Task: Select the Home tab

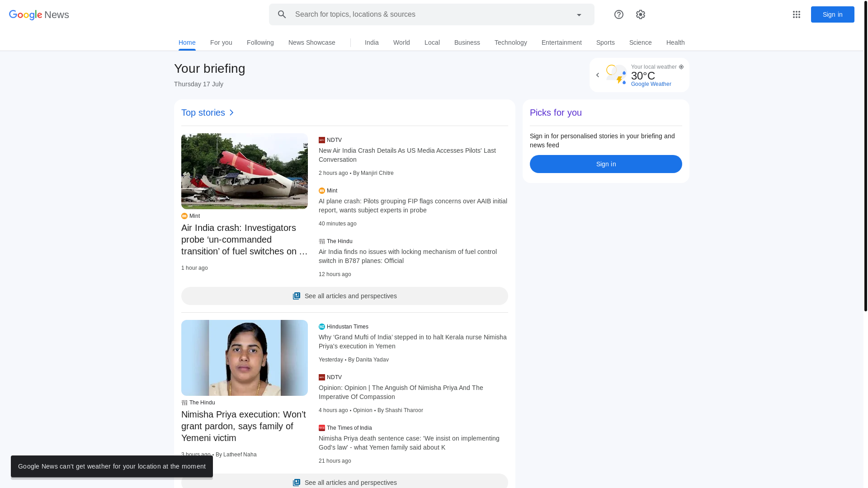Action: click(187, 42)
